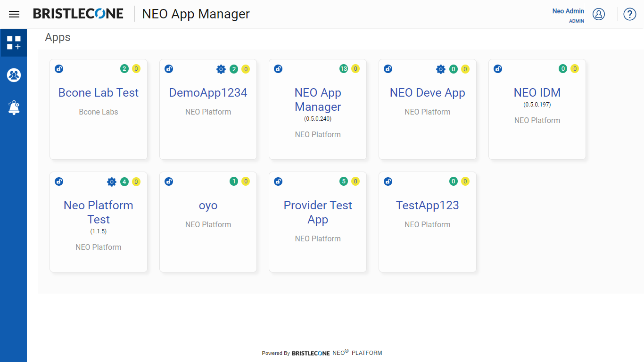The width and height of the screenshot is (644, 362).
Task: Click the lock icon on Provider Test App
Action: pyautogui.click(x=278, y=181)
